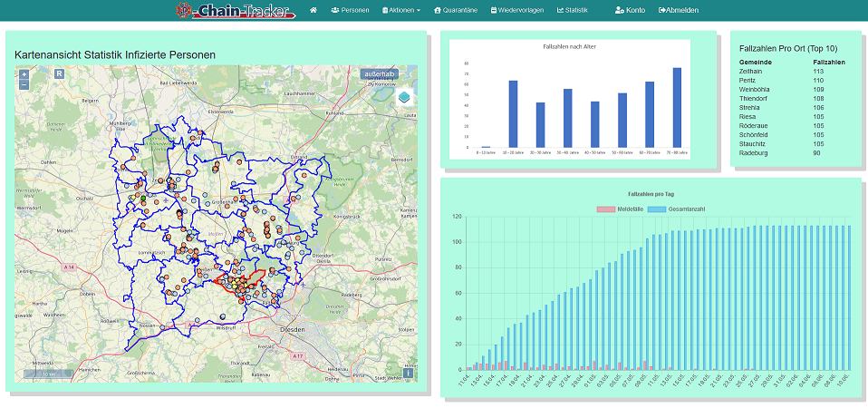
Task: Click the 30 – 40 Jahre age bar
Action: click(567, 118)
